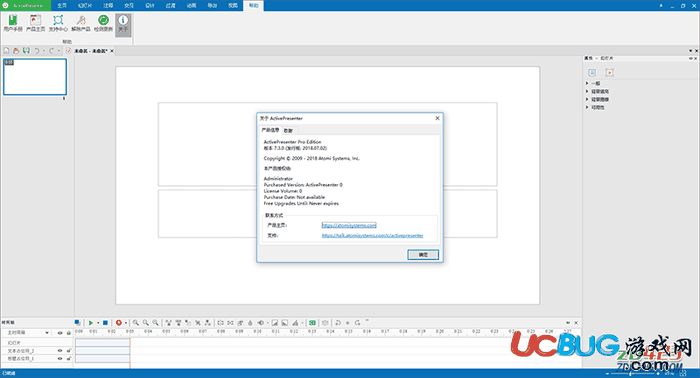This screenshot has height=378, width=700.
Task: Click the save icon in quick toolbar
Action: 26,51
